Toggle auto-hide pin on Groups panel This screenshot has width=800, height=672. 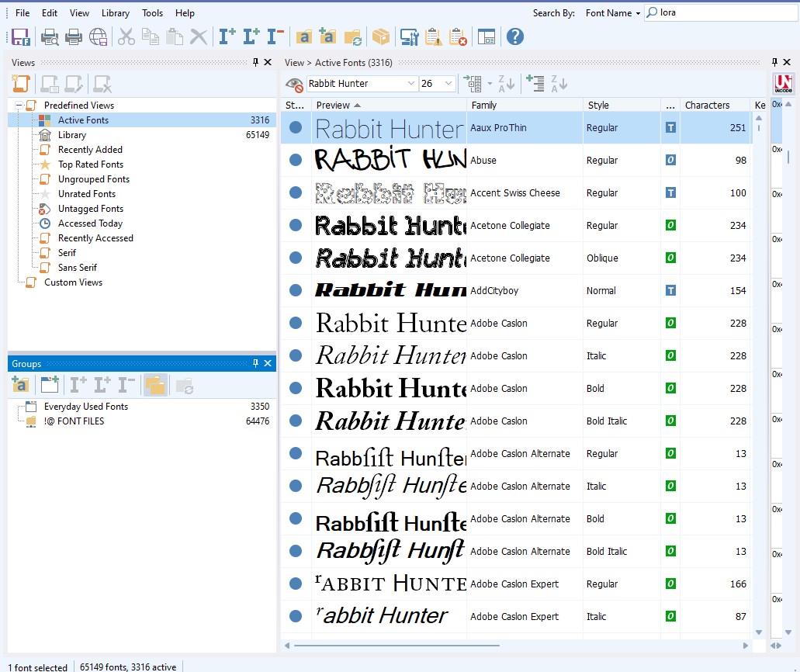pos(255,363)
